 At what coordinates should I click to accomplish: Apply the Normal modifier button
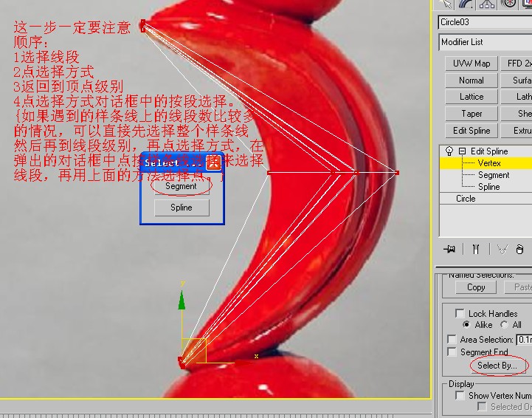(x=471, y=80)
